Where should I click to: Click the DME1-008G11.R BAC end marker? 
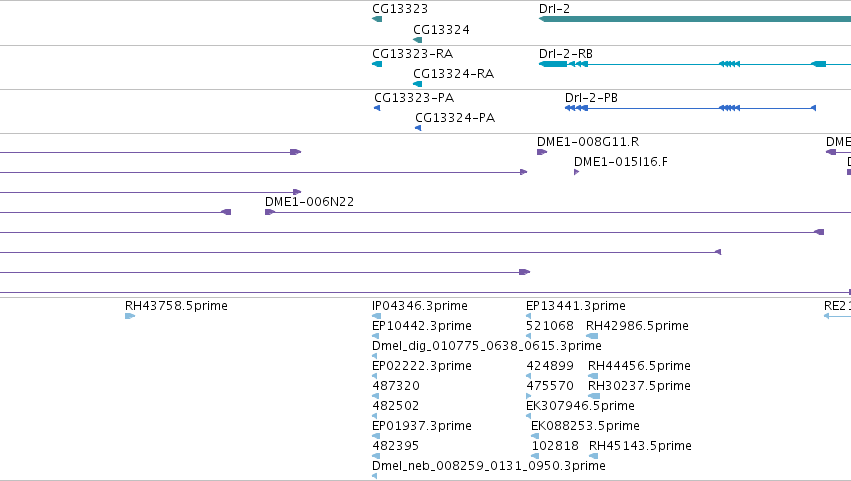[542, 152]
